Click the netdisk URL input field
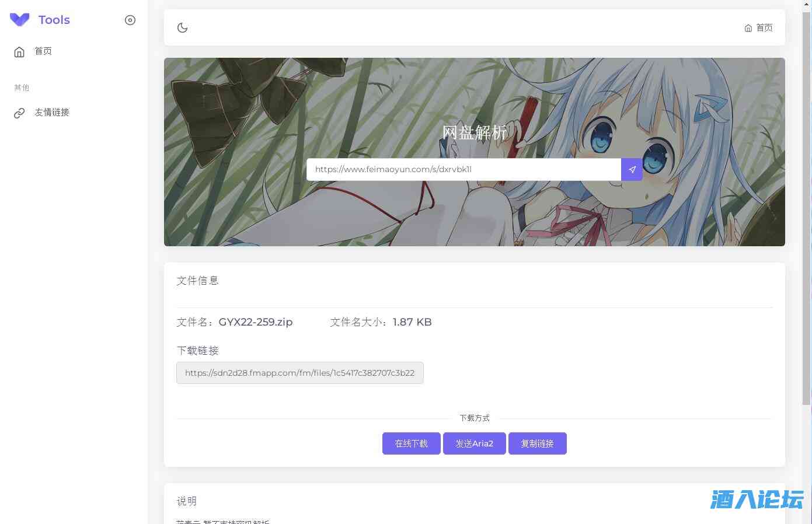812x524 pixels. pos(463,169)
